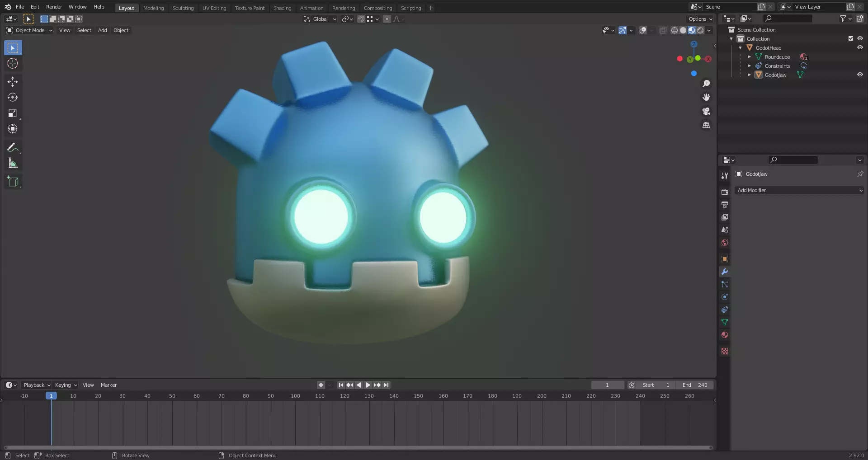Open the Object Data mesh properties tab

725,322
